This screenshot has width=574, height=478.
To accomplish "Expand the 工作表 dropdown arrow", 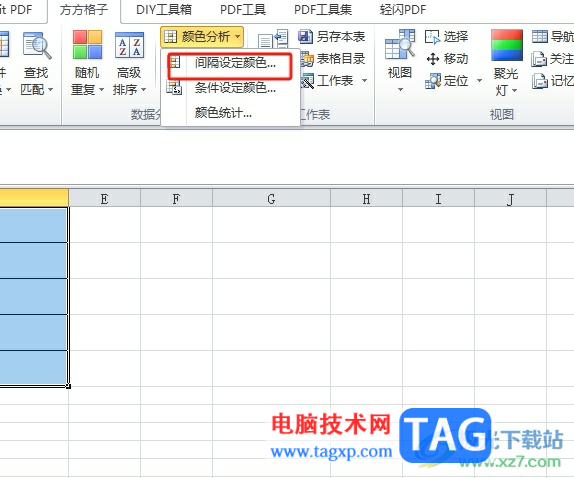I will (364, 80).
